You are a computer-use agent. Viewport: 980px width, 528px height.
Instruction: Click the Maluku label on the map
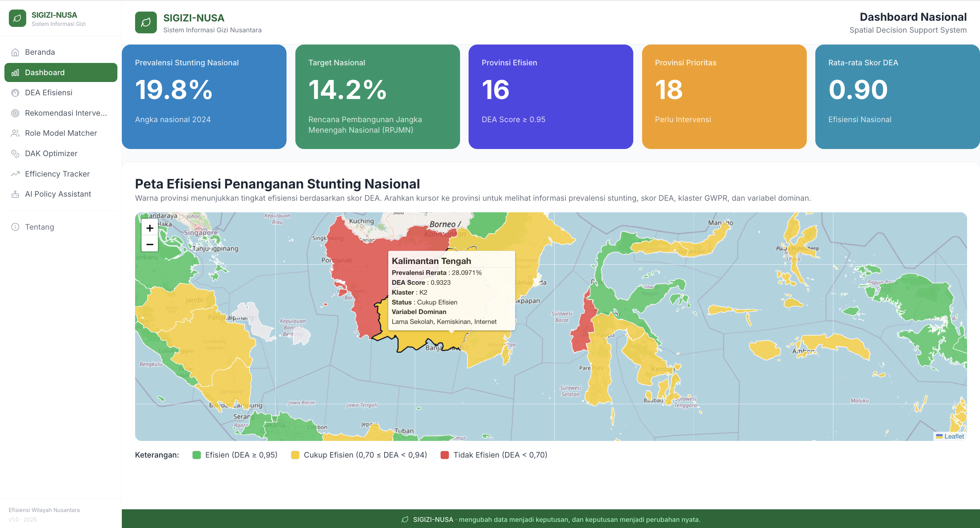(x=860, y=400)
